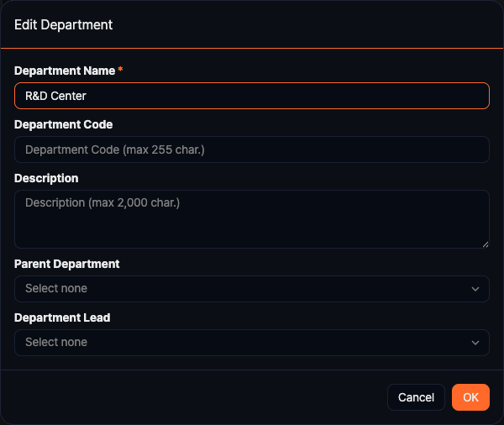Confirm changes with the OK button

470,397
